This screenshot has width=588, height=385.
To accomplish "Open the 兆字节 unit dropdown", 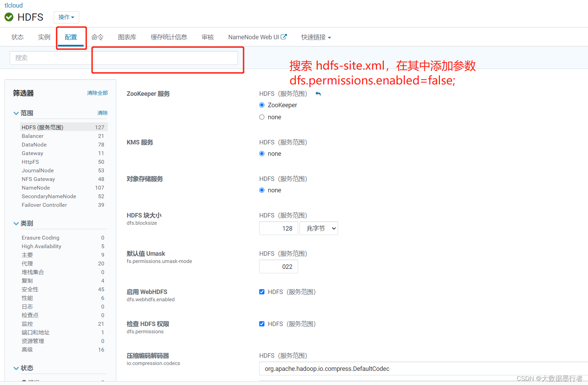I will (x=318, y=228).
